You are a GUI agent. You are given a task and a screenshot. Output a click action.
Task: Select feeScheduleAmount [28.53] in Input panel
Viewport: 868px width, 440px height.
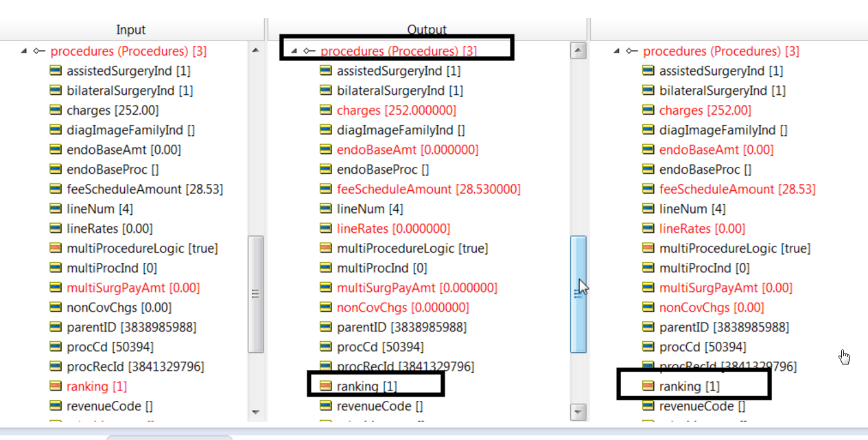coord(145,189)
